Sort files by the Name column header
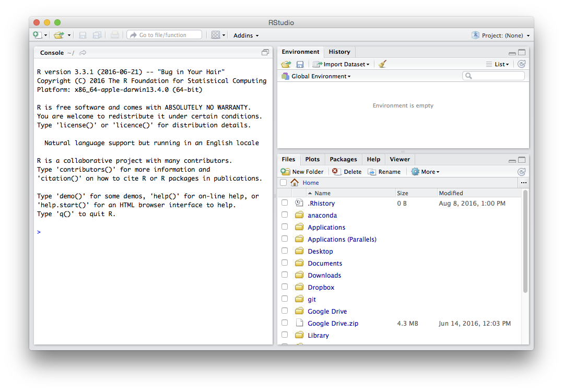This screenshot has width=563, height=392. pyautogui.click(x=351, y=193)
